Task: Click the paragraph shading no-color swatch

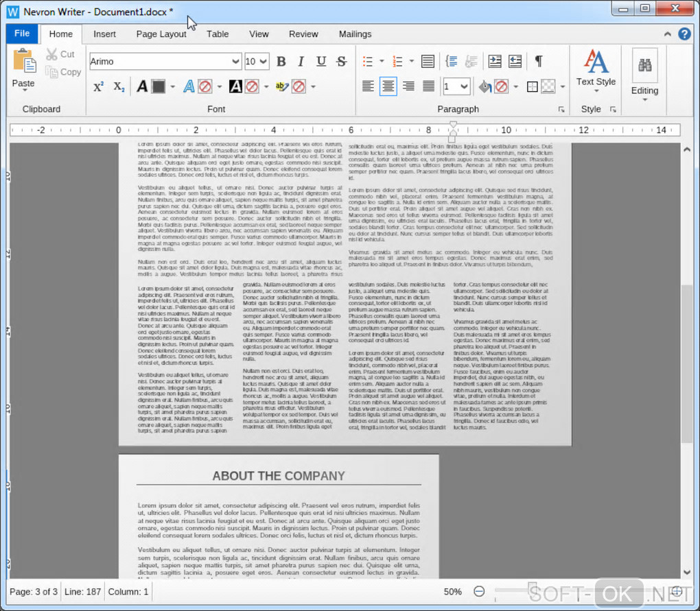Action: [502, 86]
